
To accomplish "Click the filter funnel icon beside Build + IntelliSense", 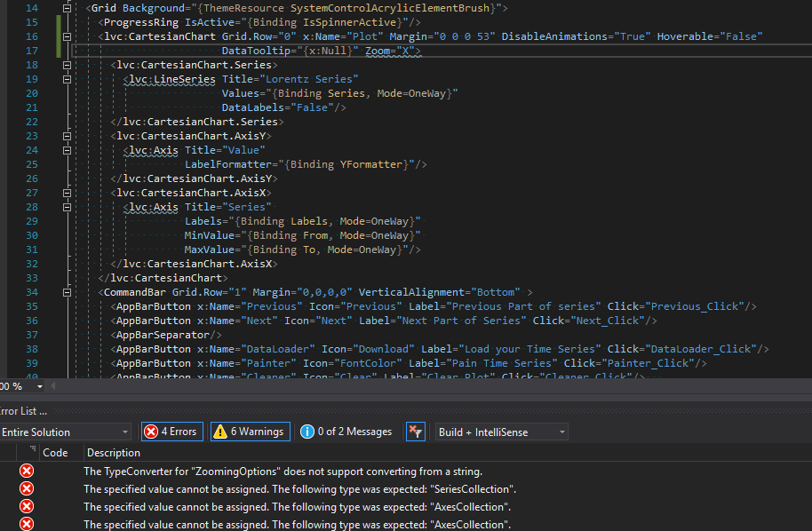I will pos(415,431).
